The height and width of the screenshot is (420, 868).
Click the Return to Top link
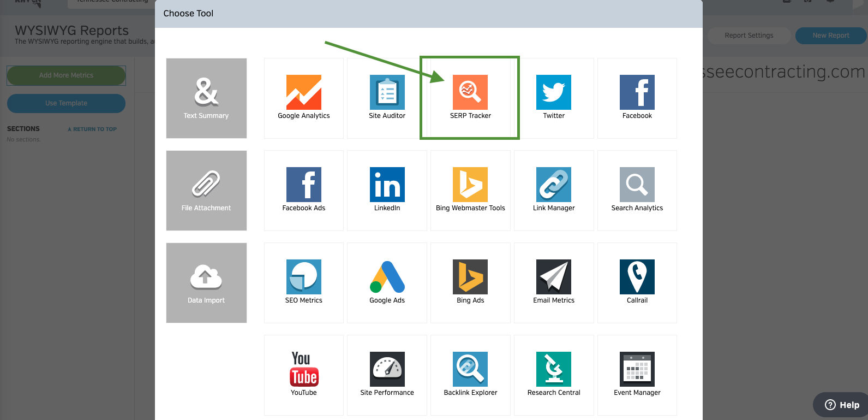pos(92,129)
